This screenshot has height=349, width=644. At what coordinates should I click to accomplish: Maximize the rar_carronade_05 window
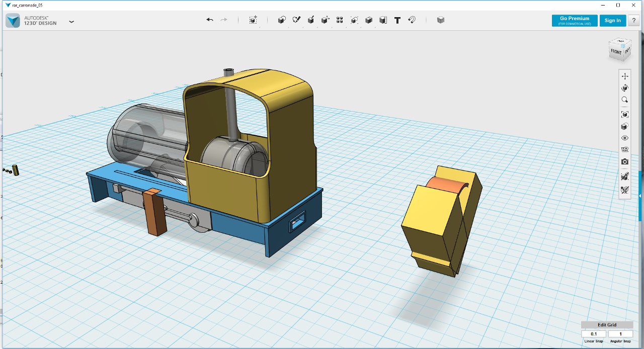(618, 5)
